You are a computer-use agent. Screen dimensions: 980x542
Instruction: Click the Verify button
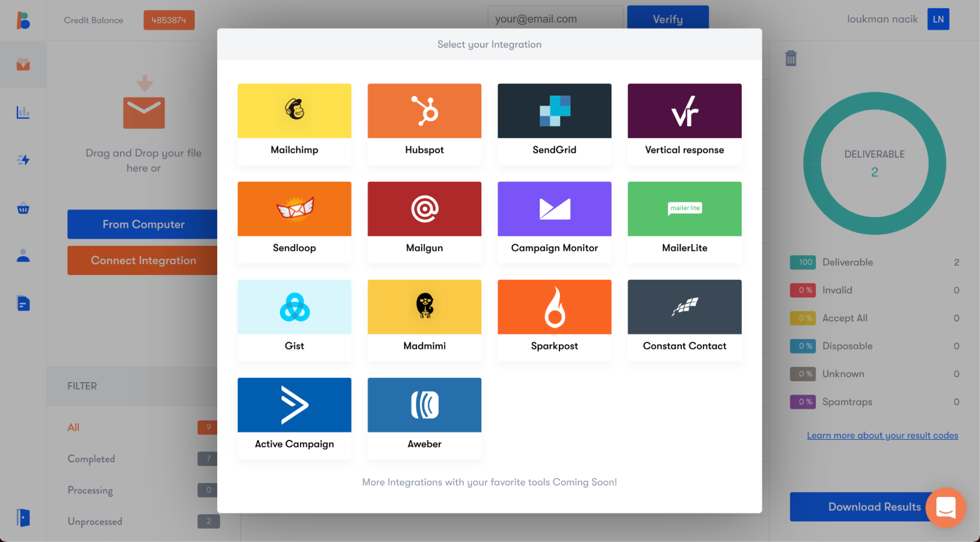(x=668, y=18)
